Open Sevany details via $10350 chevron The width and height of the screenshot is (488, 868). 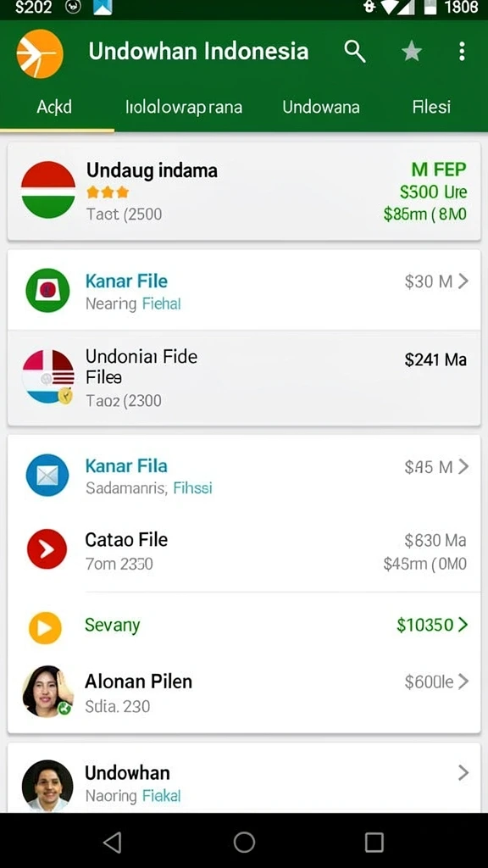463,625
